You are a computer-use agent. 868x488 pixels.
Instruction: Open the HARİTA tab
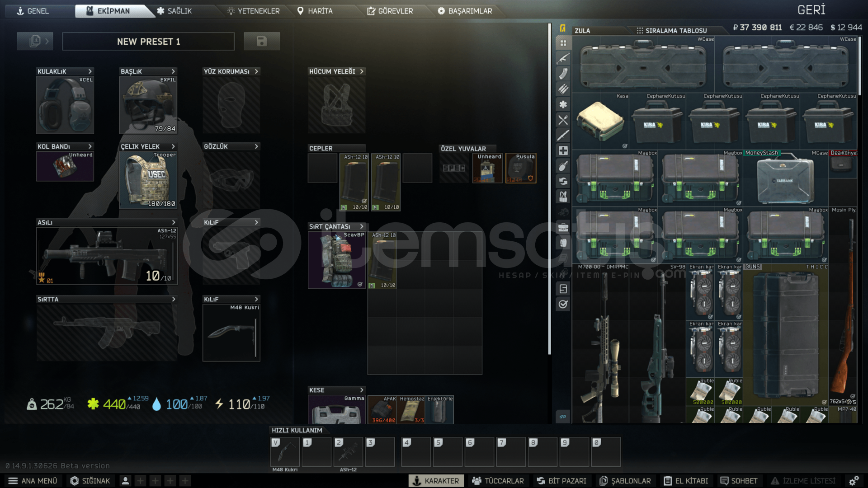click(315, 11)
